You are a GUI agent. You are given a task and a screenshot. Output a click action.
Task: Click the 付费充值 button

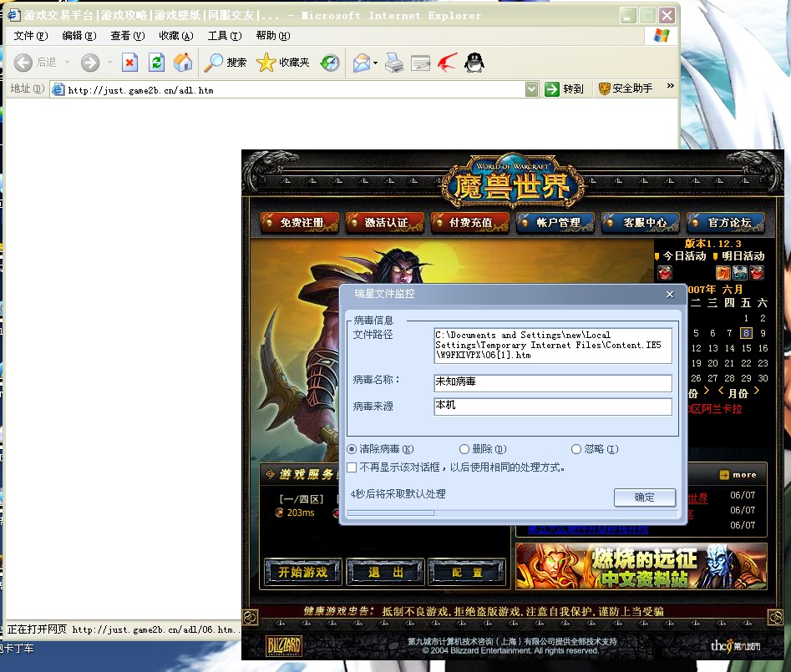[x=469, y=222]
